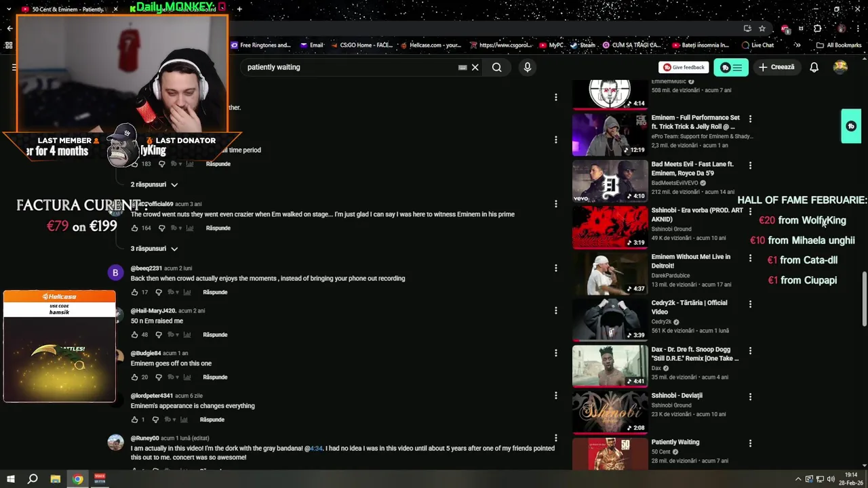868x488 pixels.
Task: Reply to the @beeq2231 comment via Răspunde
Action: (215, 292)
